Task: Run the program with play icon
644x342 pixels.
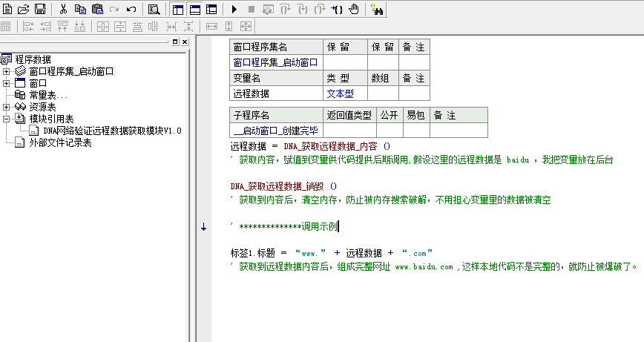Action: point(234,9)
